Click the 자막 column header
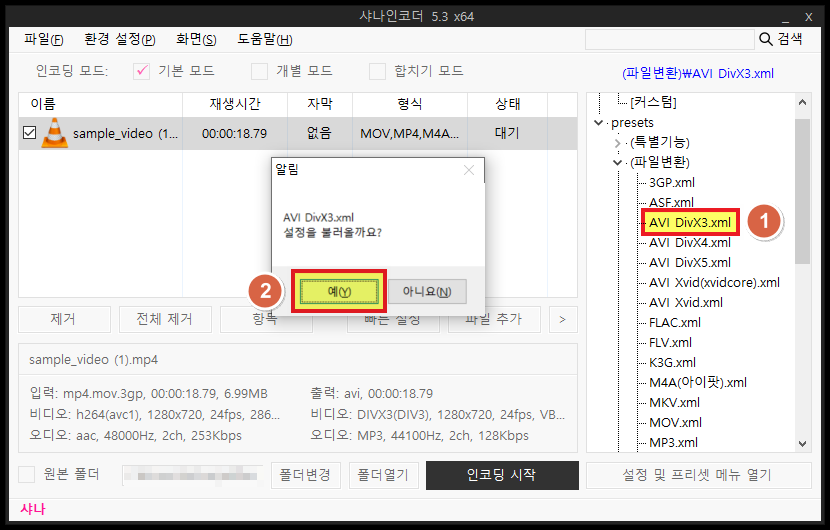Screen dimensions: 830x530 320,104
